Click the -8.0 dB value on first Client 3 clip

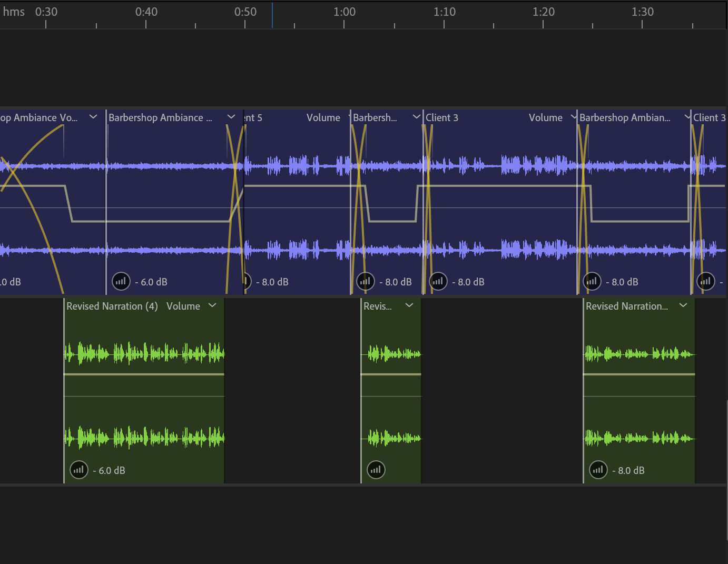(468, 282)
